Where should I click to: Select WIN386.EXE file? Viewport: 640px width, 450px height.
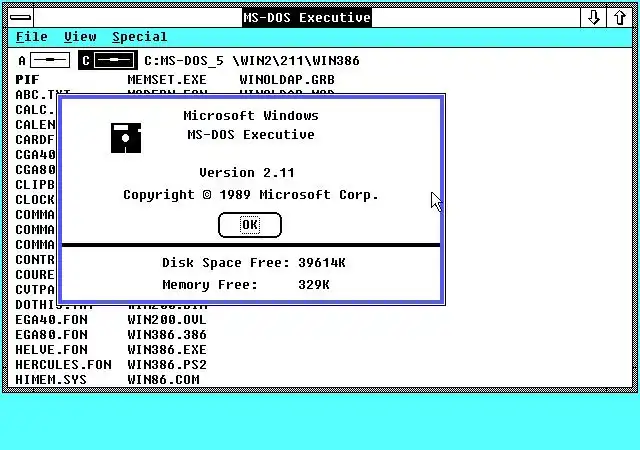[167, 350]
